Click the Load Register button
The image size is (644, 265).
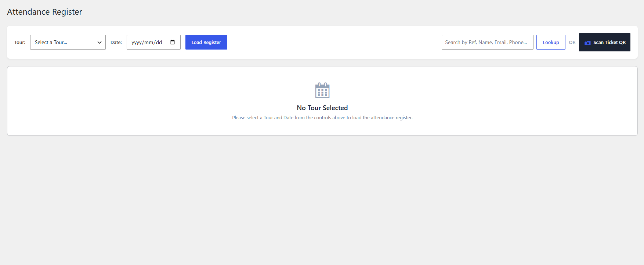coord(206,42)
